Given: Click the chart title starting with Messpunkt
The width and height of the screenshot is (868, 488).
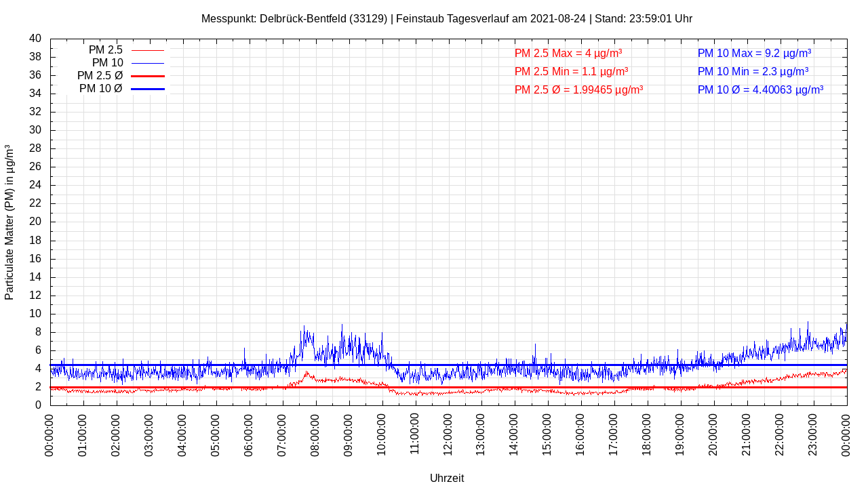Looking at the screenshot, I should (446, 19).
